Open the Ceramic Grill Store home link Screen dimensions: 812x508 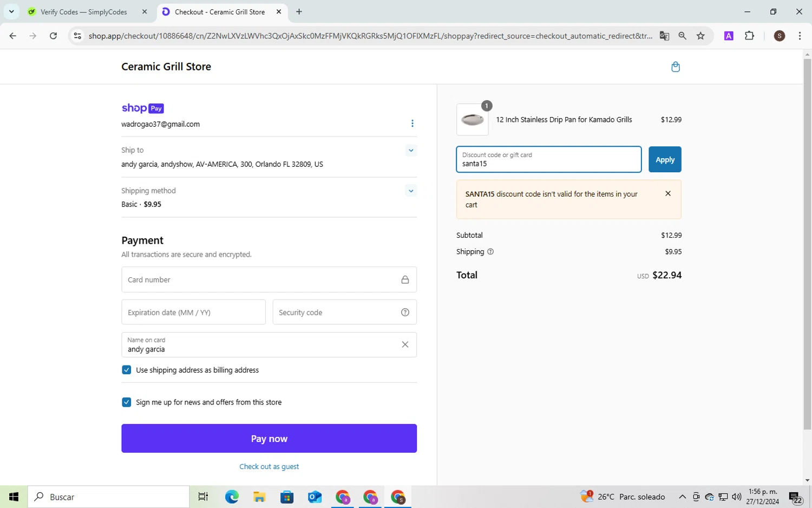tap(166, 67)
